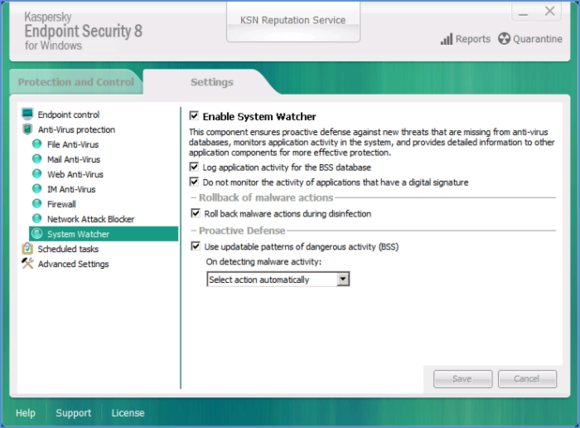Viewport: 580px width, 428px height.
Task: Open Firewall settings
Action: coord(61,204)
